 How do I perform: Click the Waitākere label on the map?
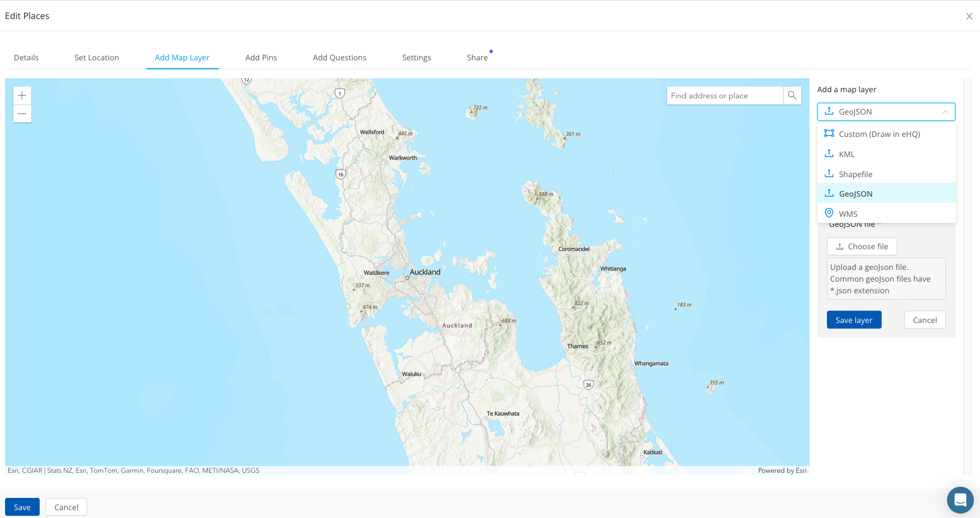pyautogui.click(x=377, y=273)
